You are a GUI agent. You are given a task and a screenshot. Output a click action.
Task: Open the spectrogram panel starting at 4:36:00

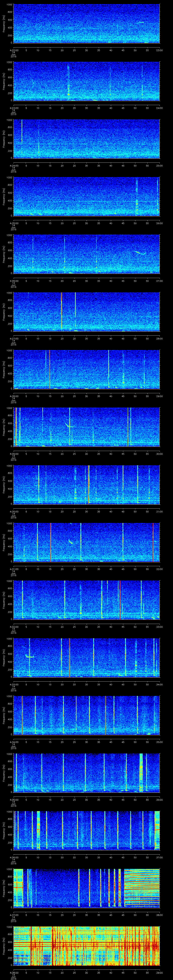(x=87, y=831)
